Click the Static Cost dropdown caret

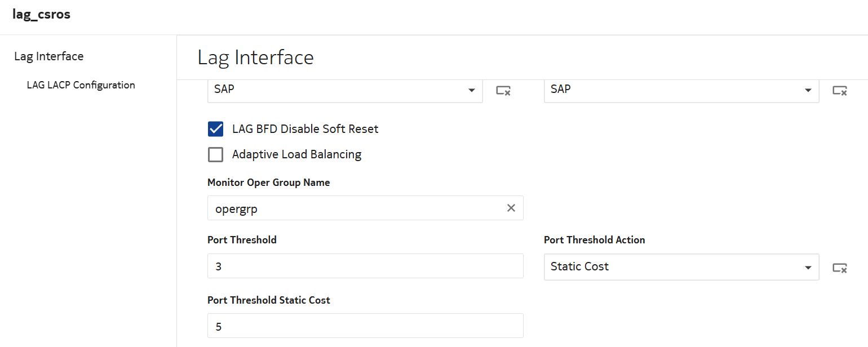(808, 268)
